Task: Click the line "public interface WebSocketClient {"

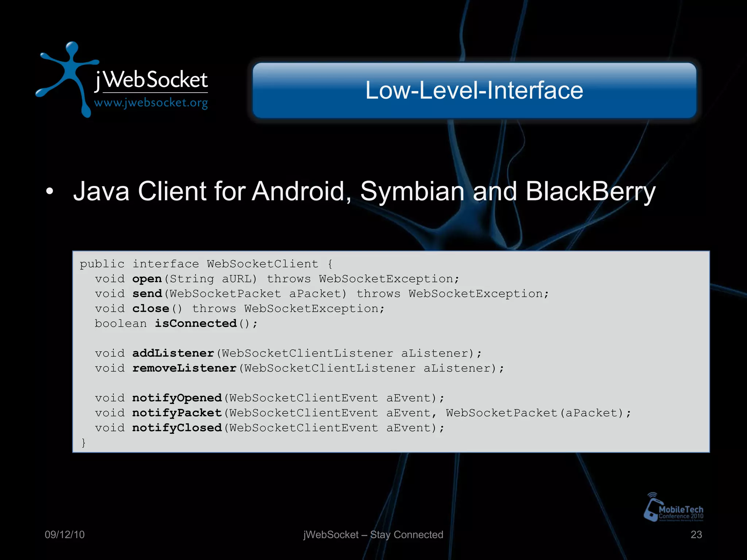Action: 206,264
